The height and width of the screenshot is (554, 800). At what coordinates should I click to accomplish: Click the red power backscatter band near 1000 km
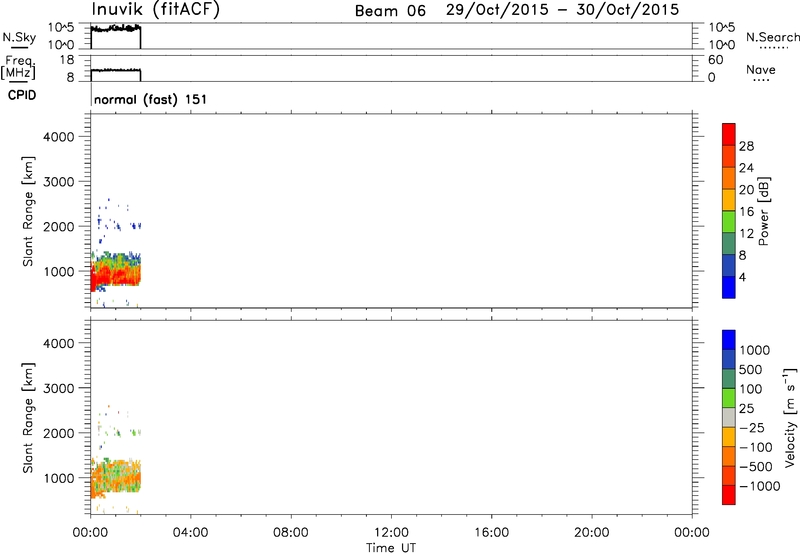pos(115,275)
